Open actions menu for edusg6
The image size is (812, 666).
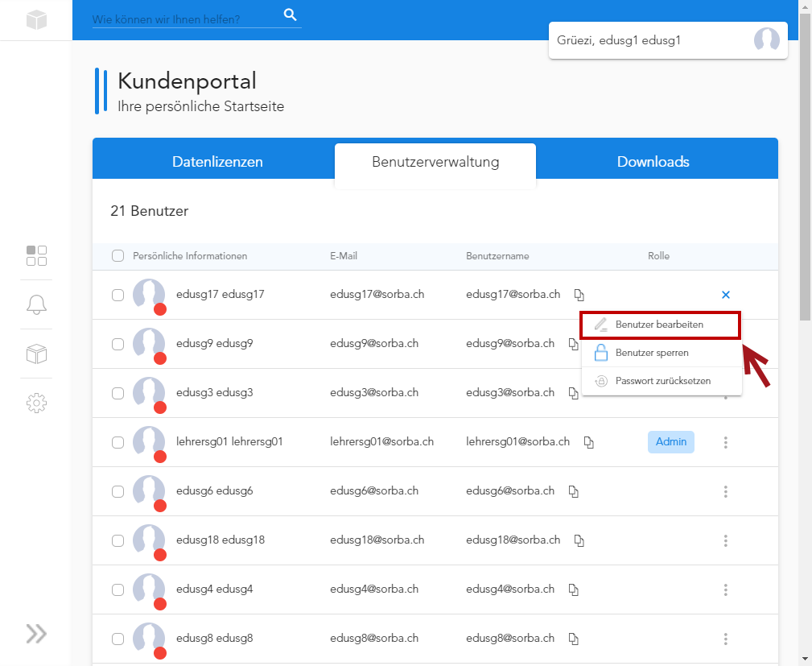point(726,491)
